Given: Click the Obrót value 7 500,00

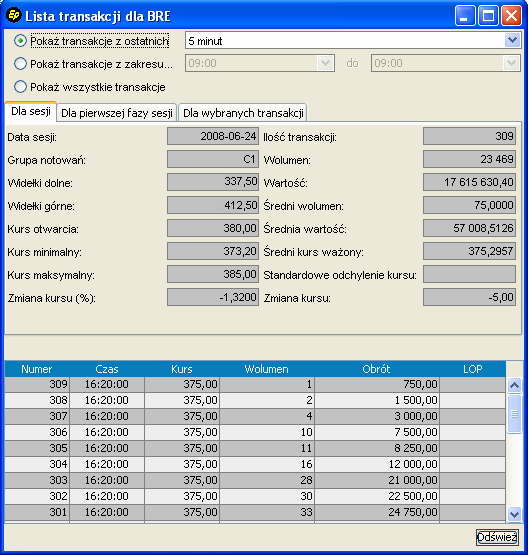Looking at the screenshot, I should 377,432.
